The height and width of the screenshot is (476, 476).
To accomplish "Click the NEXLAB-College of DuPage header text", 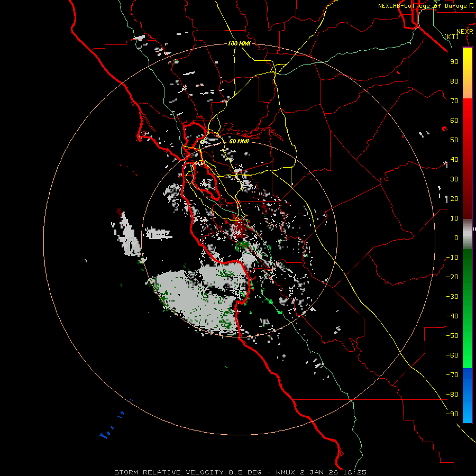I will coord(425,6).
